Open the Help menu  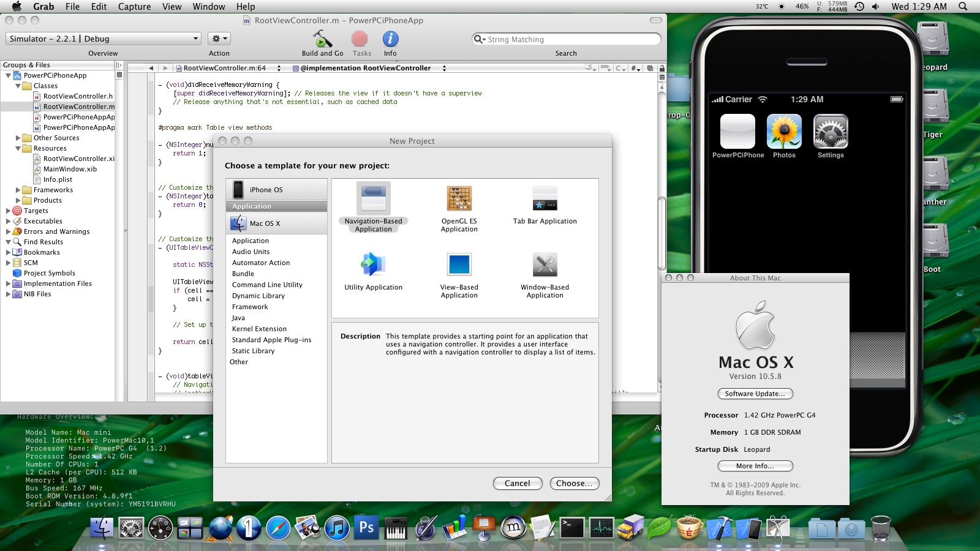[246, 7]
